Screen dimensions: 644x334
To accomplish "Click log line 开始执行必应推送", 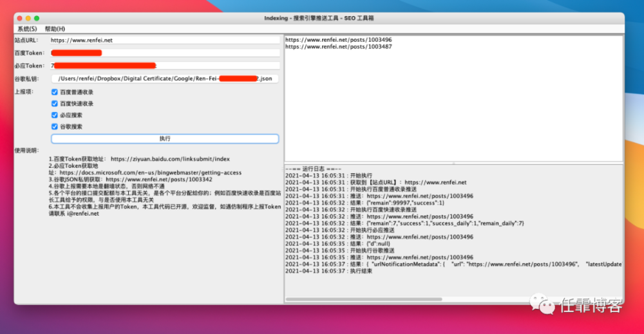I will (339, 230).
